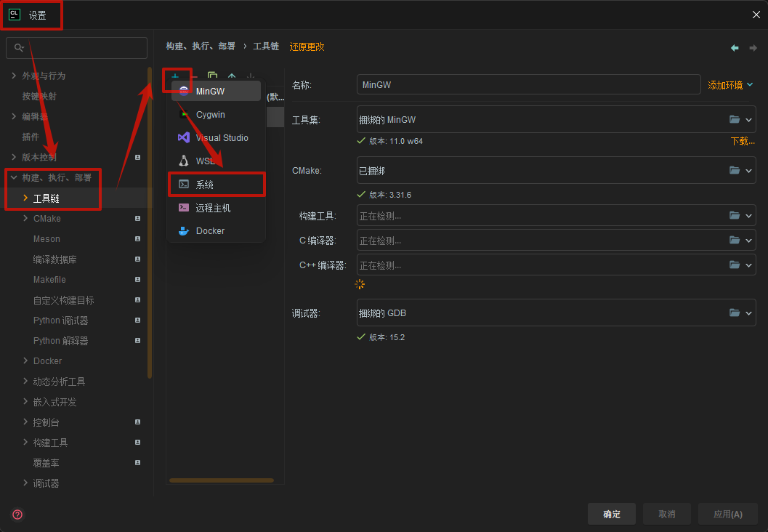Image resolution: width=768 pixels, height=532 pixels.
Task: Choose Cygwin from the toolchain type menu
Action: pos(216,114)
